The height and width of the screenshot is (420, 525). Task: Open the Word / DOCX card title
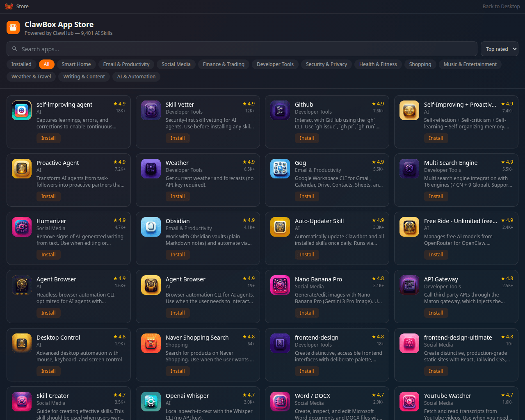(313, 396)
